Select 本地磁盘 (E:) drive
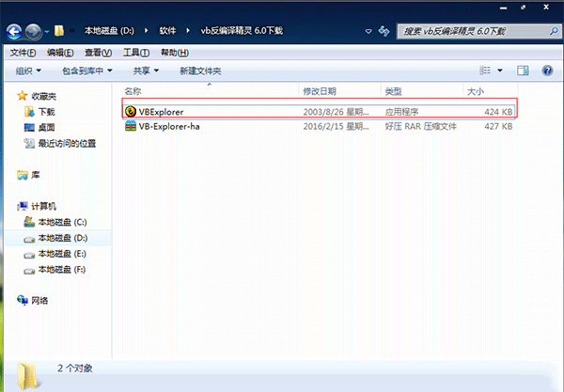Screen dimensions: 564x392 [61, 254]
